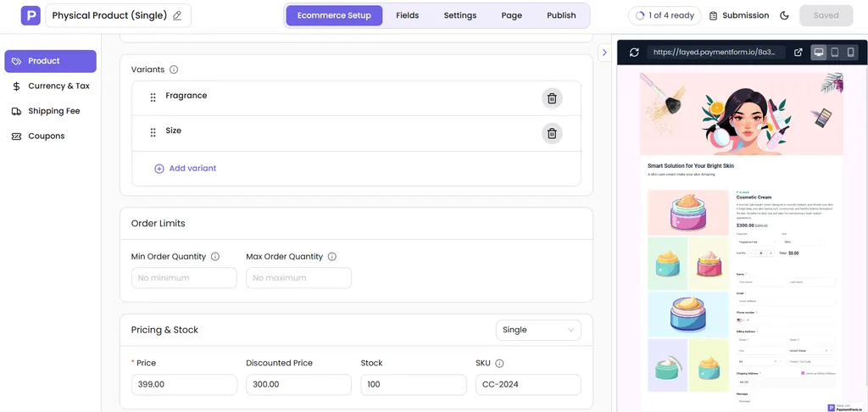Open United States country dropdown in preview
The image size is (868, 412).
point(811,350)
